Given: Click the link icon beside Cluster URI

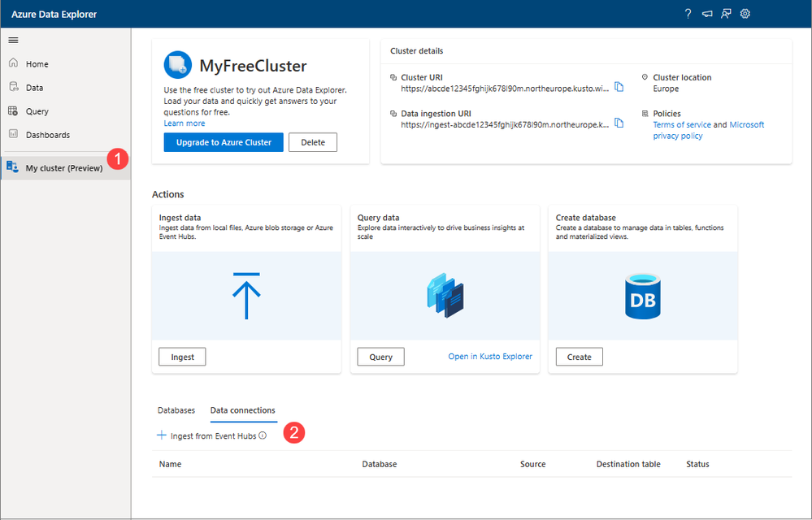Looking at the screenshot, I should tap(393, 77).
